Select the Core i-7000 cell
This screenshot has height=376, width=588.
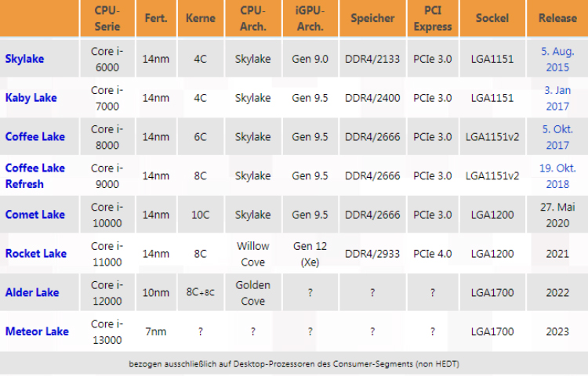point(107,98)
